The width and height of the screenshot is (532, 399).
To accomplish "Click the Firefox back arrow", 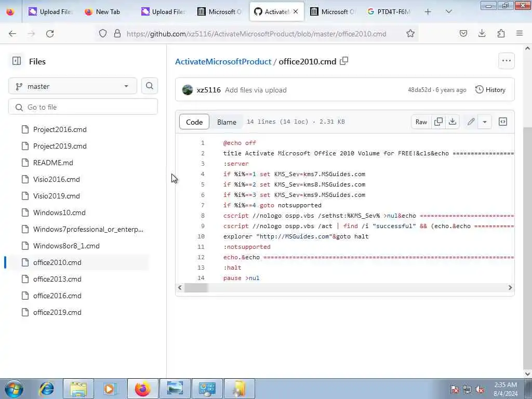I will tap(12, 34).
